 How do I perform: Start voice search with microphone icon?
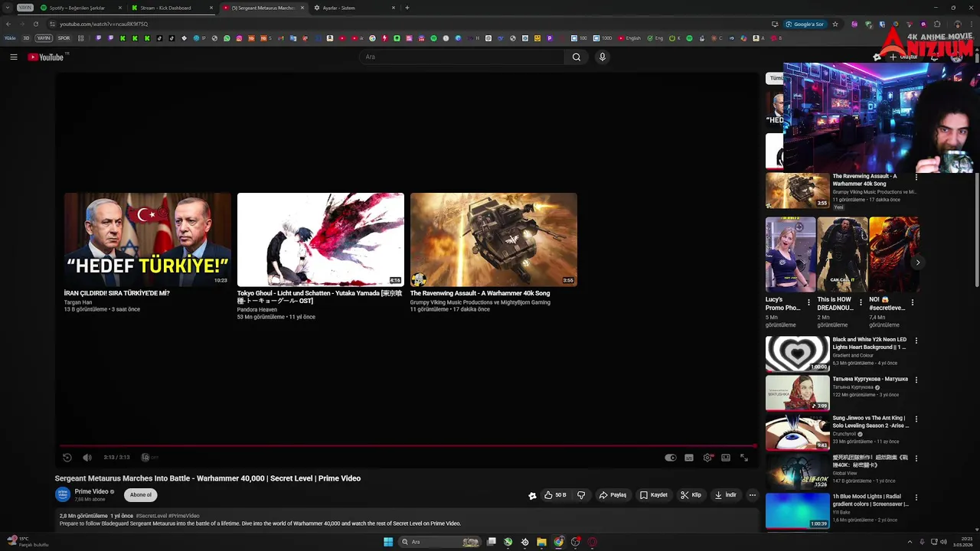pos(603,57)
